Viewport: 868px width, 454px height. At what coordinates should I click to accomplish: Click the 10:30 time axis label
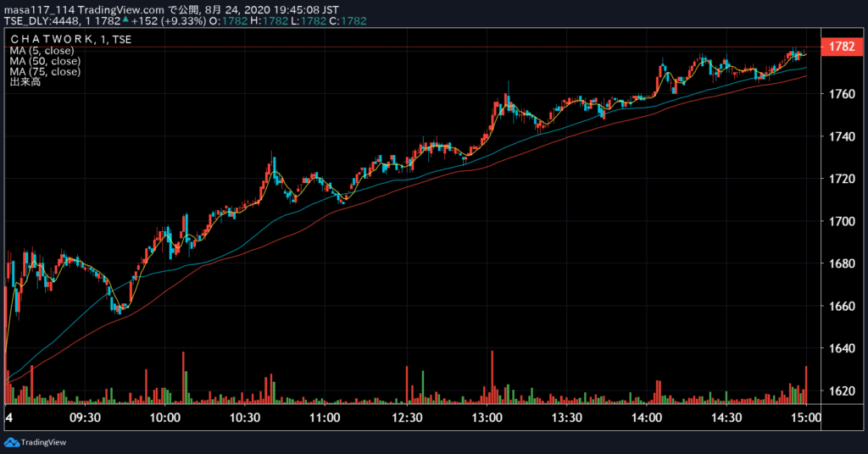245,418
